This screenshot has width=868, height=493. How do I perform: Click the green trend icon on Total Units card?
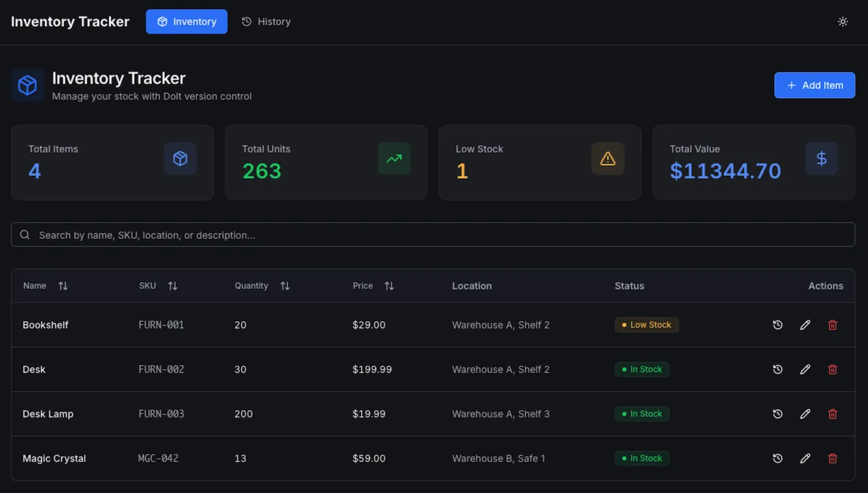(394, 157)
